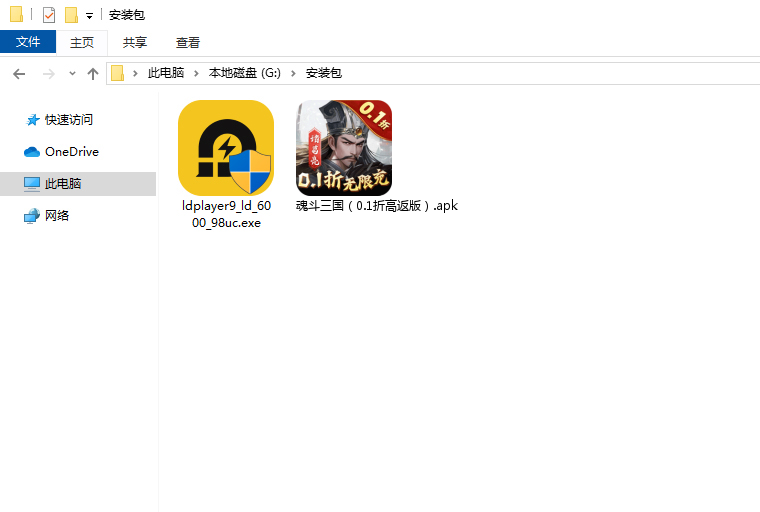Switch to the 主页 ribbon tab
This screenshot has height=512, width=760.
click(82, 42)
